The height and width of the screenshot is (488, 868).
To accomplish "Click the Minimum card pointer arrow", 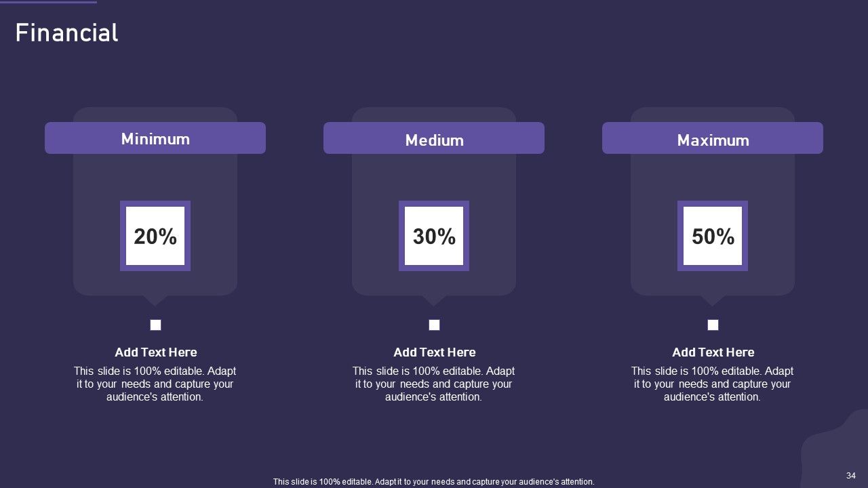I will [x=155, y=300].
